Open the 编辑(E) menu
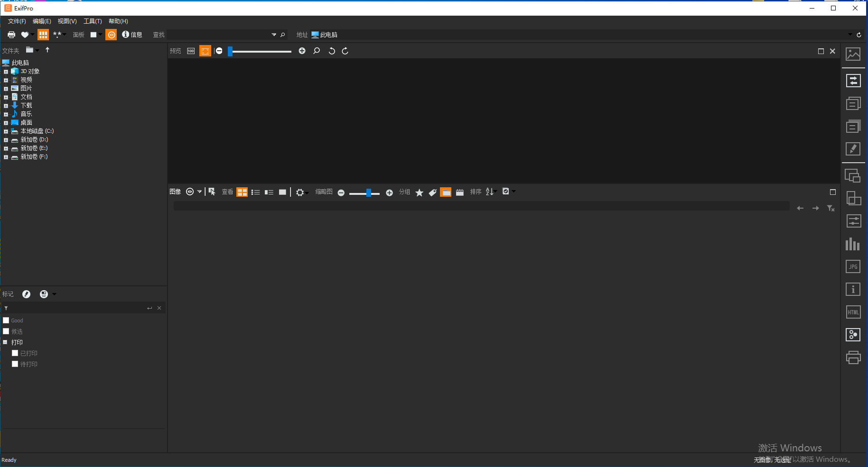Screen dimensions: 868x467 tap(42, 21)
